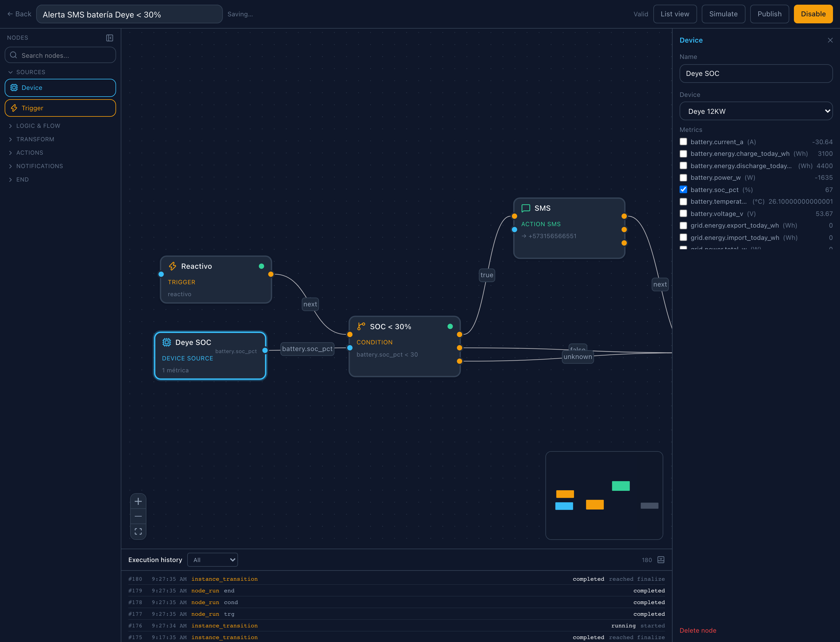Click the workflow title input field

tap(129, 14)
